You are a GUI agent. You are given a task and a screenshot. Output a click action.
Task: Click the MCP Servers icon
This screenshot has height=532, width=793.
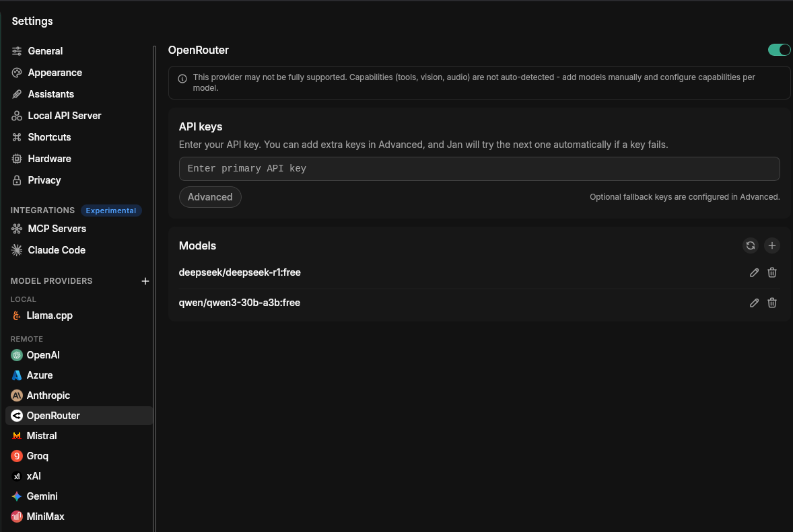(x=17, y=229)
